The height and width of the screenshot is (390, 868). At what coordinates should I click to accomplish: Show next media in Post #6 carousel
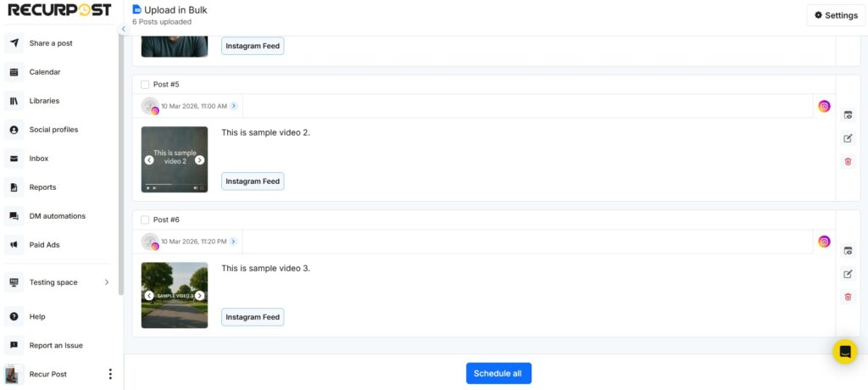200,296
